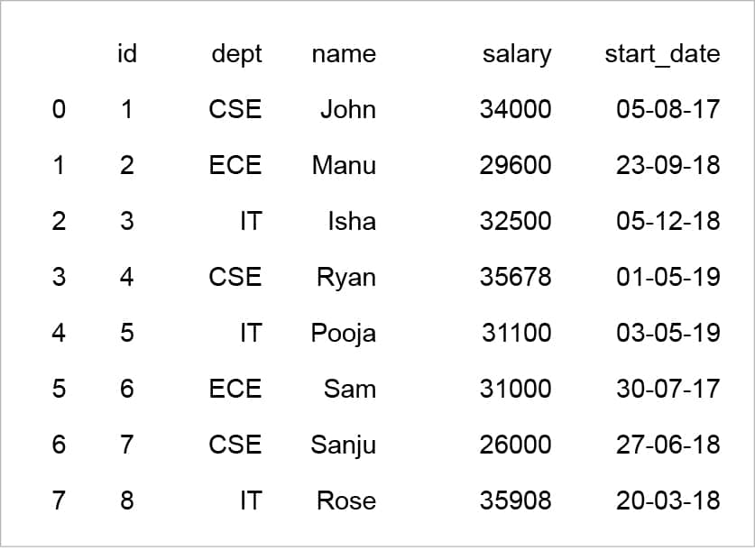Select the salary cell 34000
The image size is (755, 560).
coord(515,110)
